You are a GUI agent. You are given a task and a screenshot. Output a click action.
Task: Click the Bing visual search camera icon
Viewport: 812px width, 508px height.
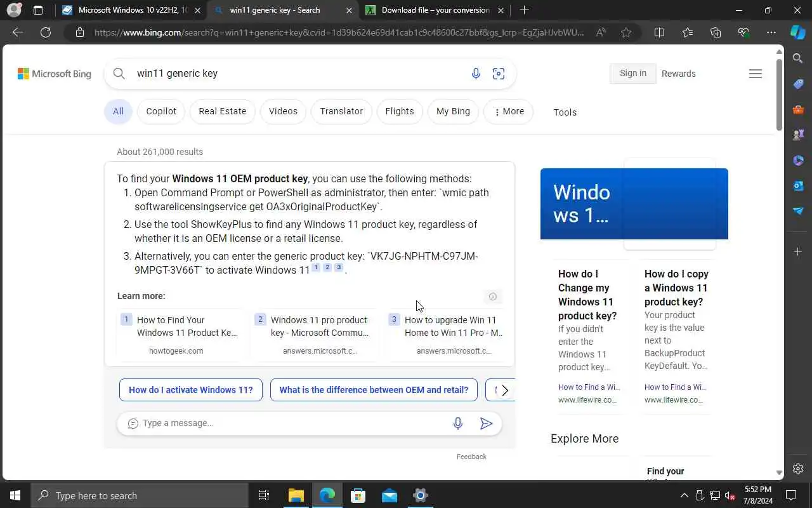(x=499, y=74)
